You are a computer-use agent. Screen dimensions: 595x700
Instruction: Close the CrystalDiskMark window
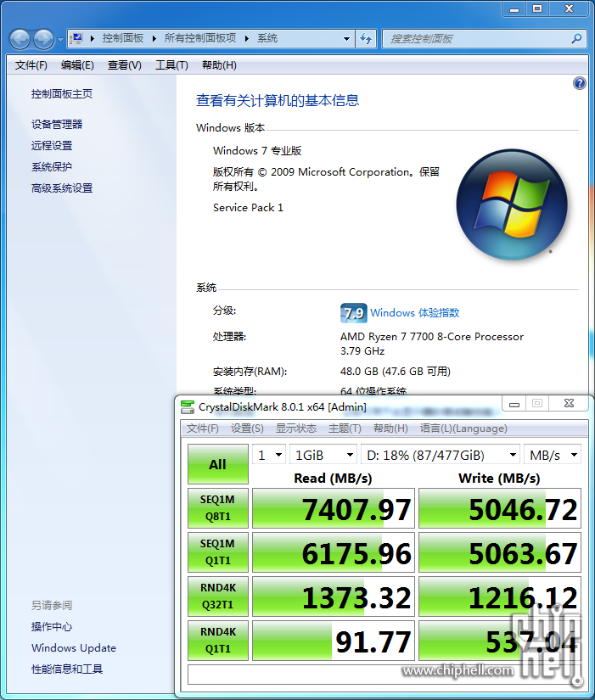click(569, 404)
